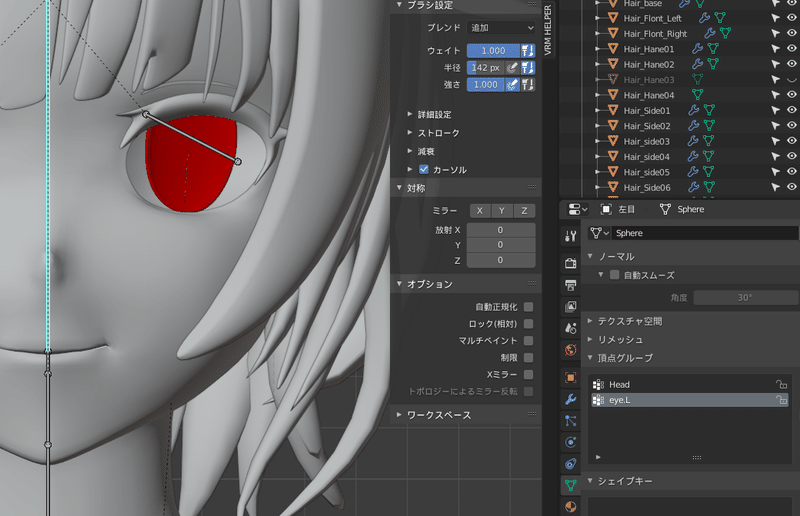Viewport: 800px width, 516px height.
Task: Toggle unified strength setting beside 強さ value
Action: (528, 85)
